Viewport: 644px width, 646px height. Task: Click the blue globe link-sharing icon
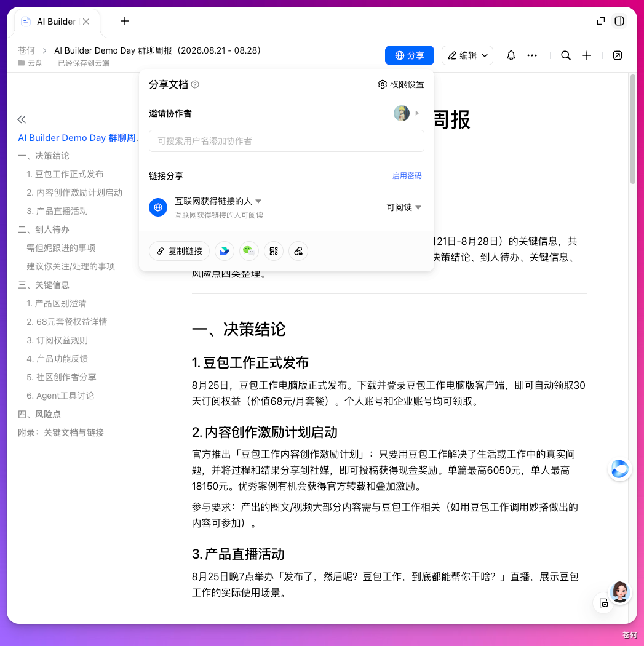click(158, 207)
